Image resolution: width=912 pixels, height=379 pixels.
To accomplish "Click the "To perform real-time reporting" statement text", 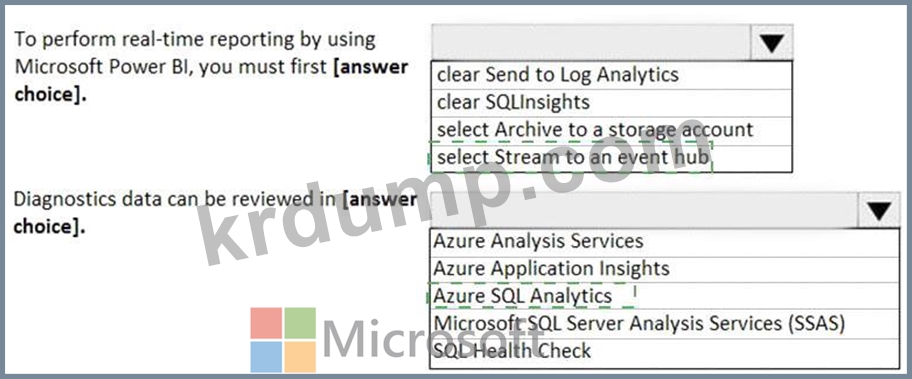I will (x=211, y=67).
